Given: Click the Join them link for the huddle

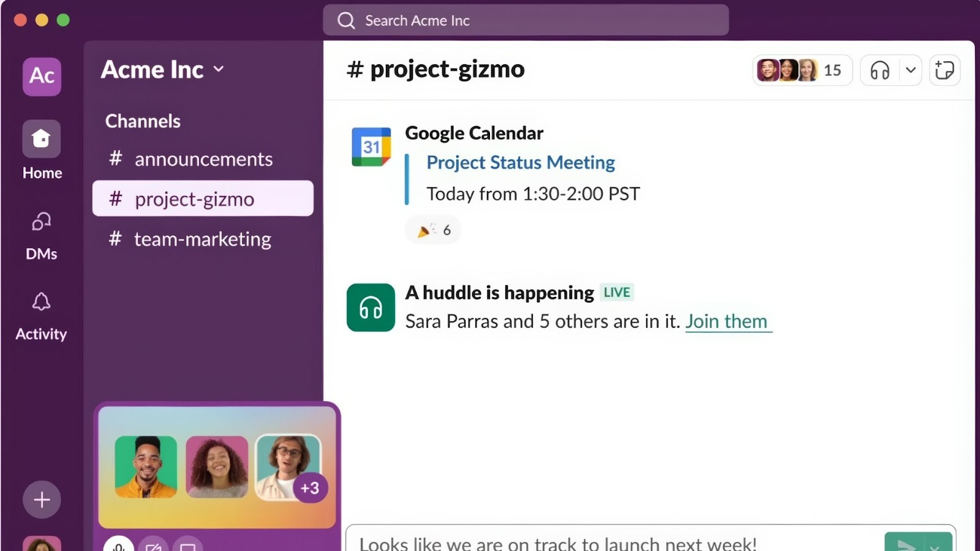Looking at the screenshot, I should click(728, 321).
